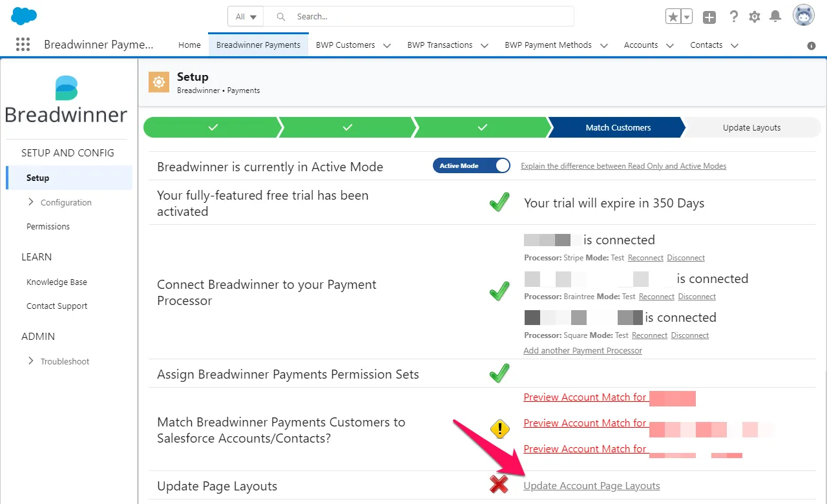827x504 pixels.
Task: Go to the Home tab
Action: 189,45
